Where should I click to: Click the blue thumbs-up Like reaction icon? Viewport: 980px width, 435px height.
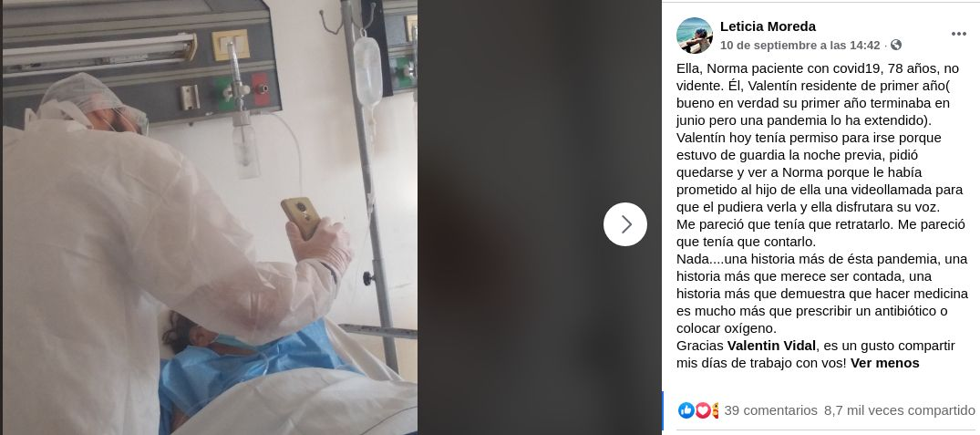click(x=686, y=410)
